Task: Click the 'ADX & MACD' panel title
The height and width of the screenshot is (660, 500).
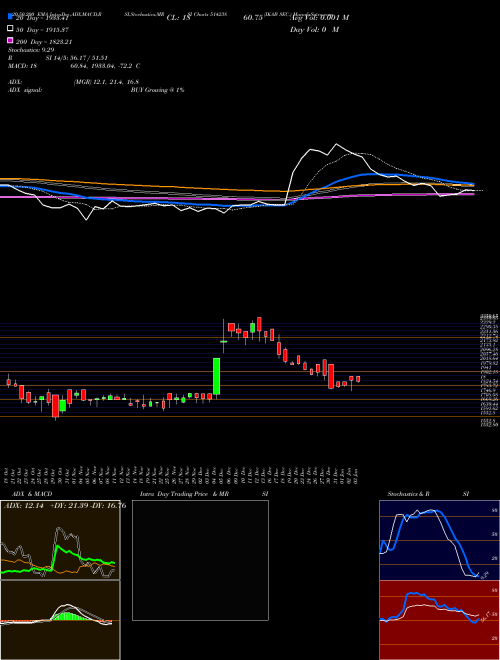Action: click(32, 494)
